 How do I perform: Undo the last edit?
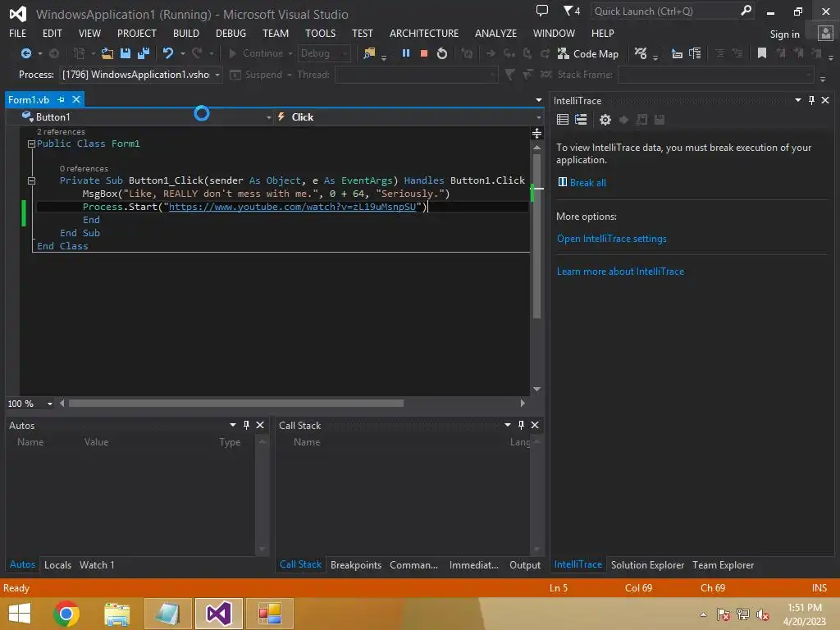click(168, 53)
